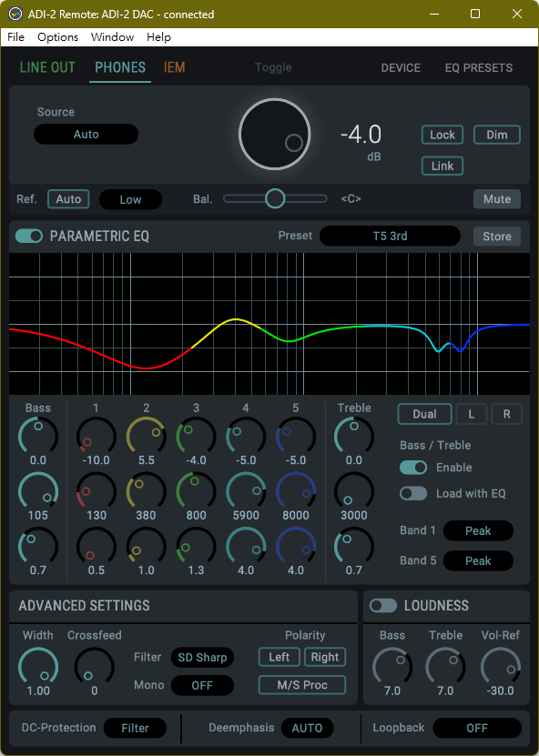Viewport: 539px width, 756px height.
Task: Open the Filter SD Sharp dropdown
Action: coord(202,658)
